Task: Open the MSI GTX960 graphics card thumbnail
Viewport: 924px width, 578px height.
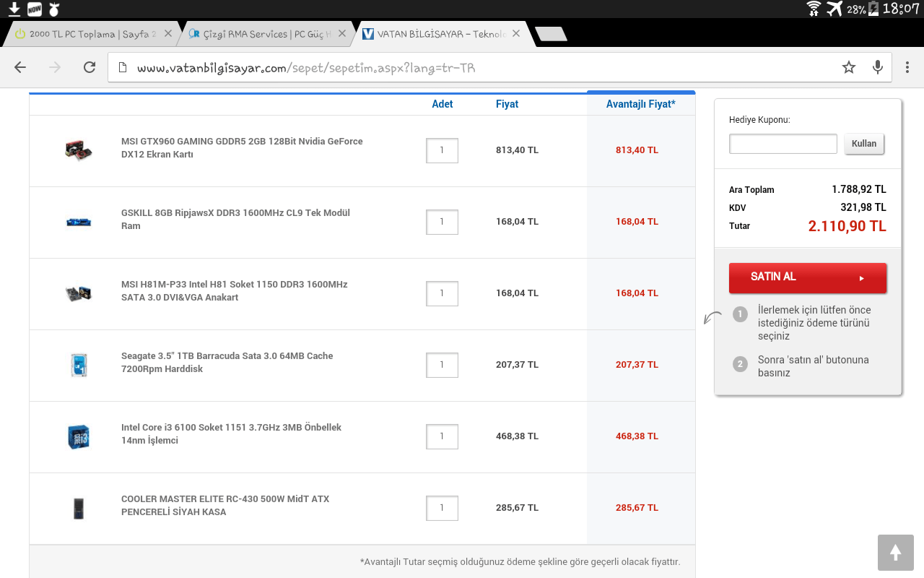Action: coord(79,150)
